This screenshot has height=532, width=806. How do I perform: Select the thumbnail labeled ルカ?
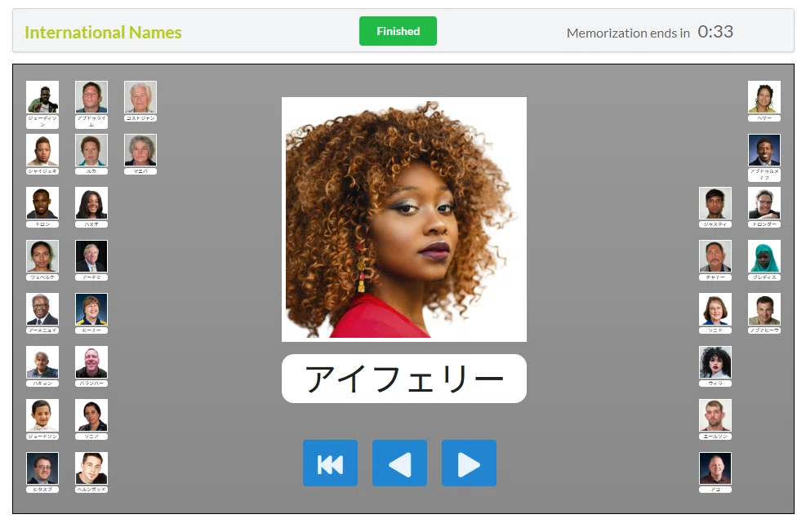(91, 150)
